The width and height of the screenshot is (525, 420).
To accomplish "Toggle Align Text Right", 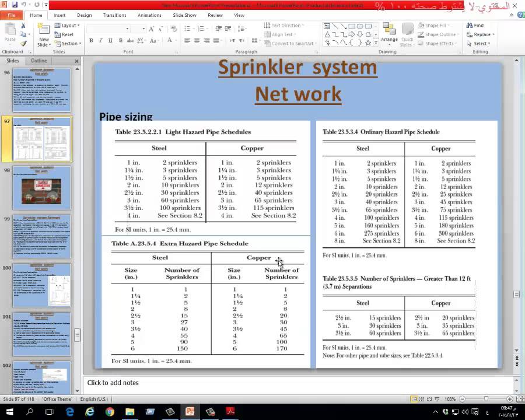I will [206, 40].
